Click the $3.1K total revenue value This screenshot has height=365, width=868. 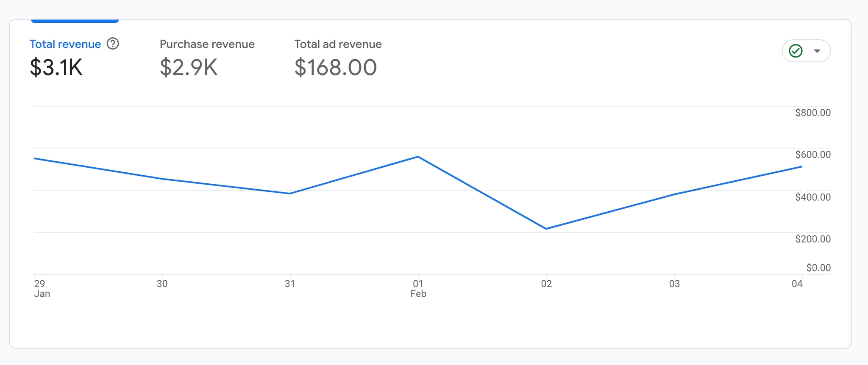(x=56, y=67)
